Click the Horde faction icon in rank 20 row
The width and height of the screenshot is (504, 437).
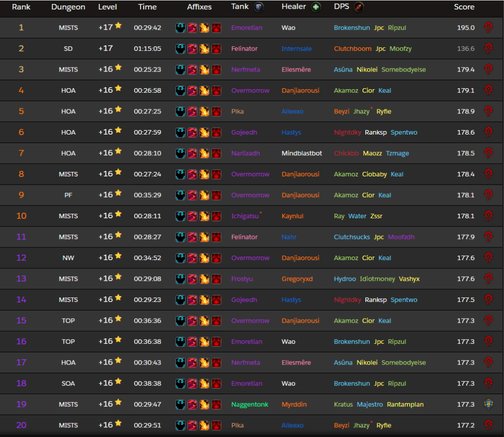(488, 425)
